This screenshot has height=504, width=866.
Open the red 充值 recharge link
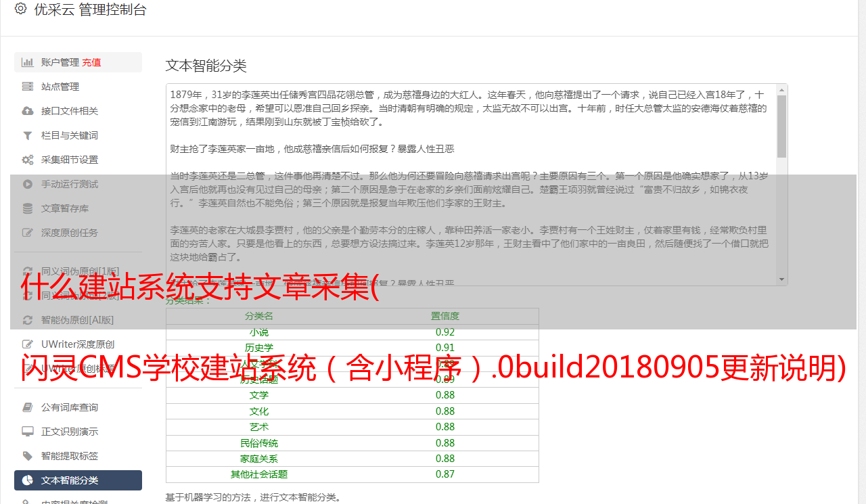[x=91, y=62]
